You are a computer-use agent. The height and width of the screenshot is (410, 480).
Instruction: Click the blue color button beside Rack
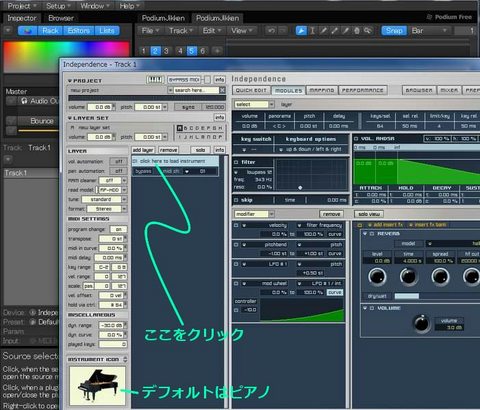click(28, 31)
